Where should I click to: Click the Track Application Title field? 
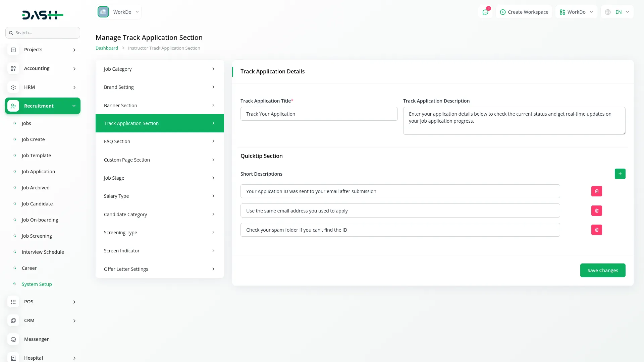pyautogui.click(x=319, y=114)
